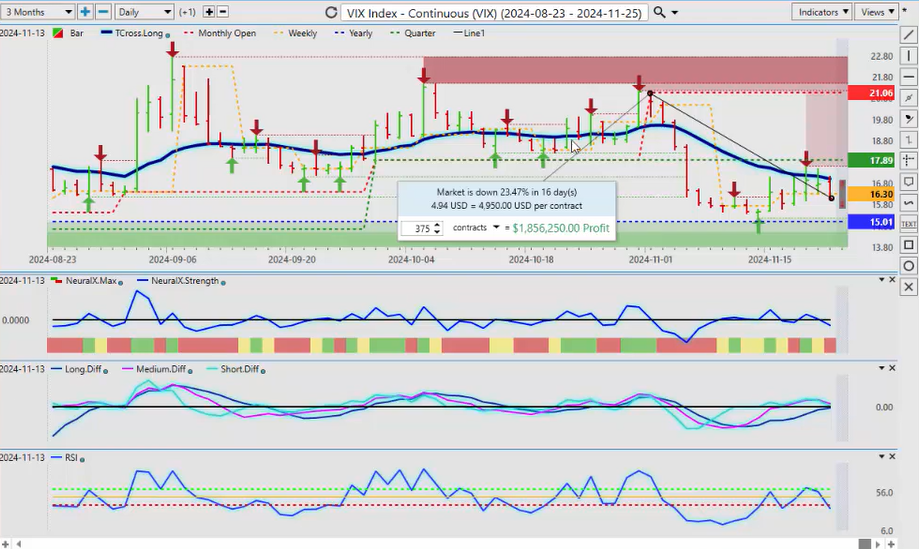Viewport: 919px width, 549px height.
Task: Select the ellipse drawing tool
Action: coord(907,265)
